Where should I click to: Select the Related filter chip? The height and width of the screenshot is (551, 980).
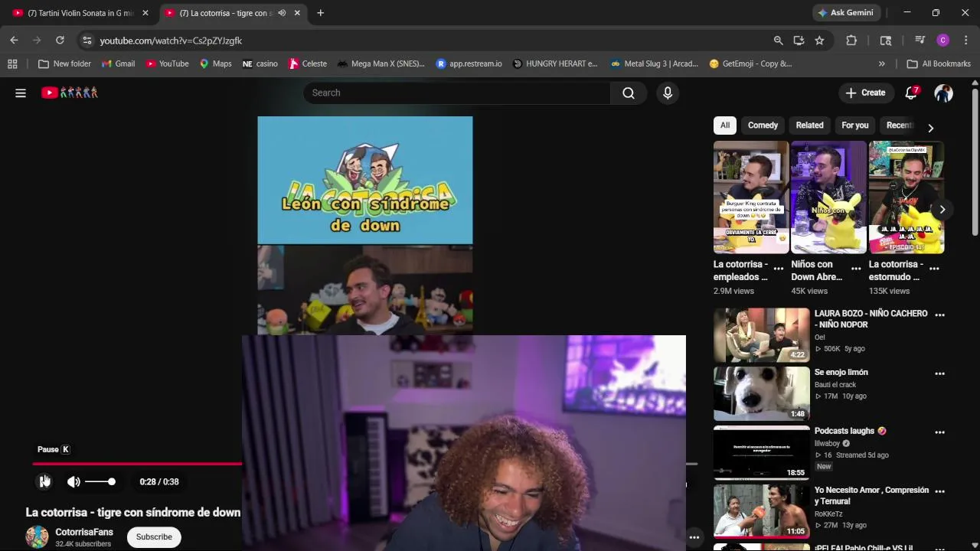(x=809, y=126)
